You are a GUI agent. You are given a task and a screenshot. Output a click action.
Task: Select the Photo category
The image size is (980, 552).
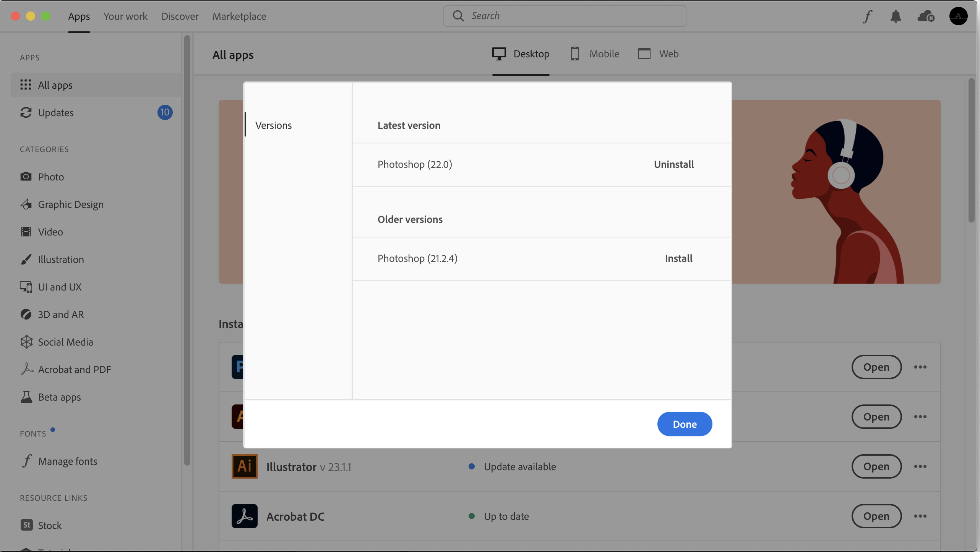tap(51, 177)
